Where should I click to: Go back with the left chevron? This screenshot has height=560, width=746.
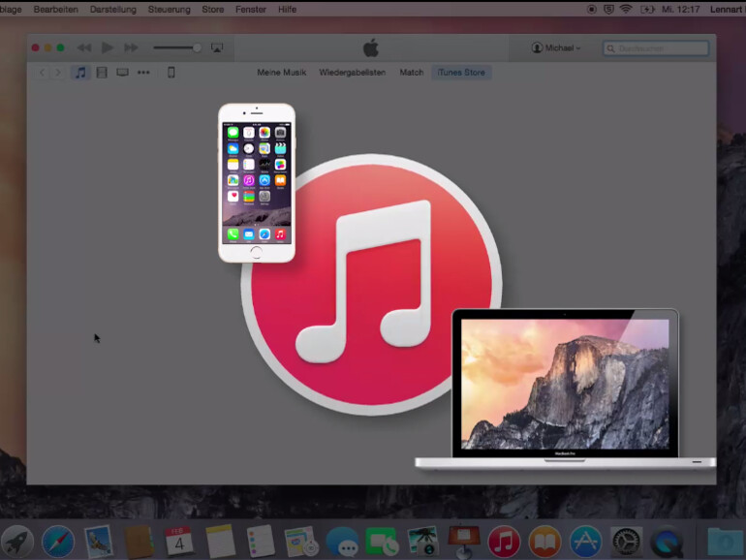[42, 73]
